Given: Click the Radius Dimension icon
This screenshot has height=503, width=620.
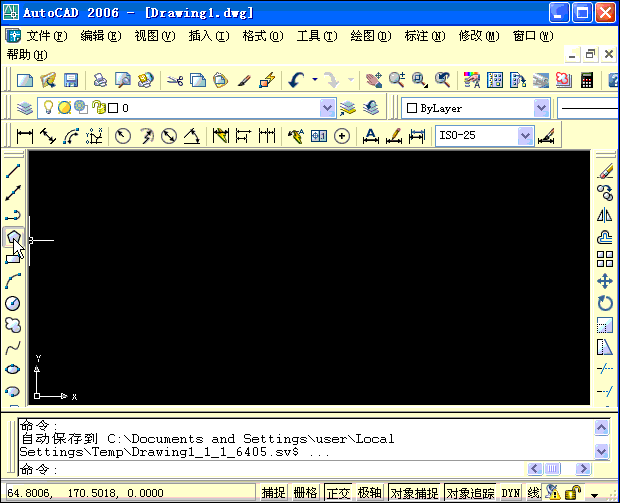Looking at the screenshot, I should click(x=123, y=136).
